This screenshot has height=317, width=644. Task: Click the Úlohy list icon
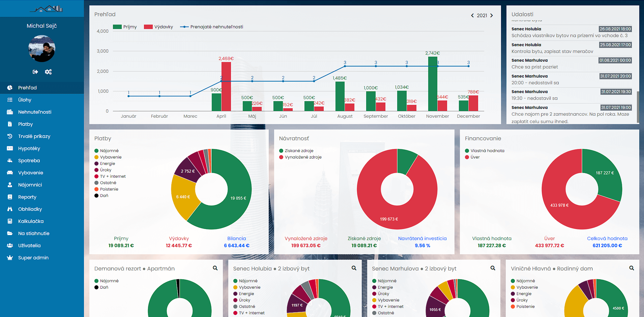[10, 100]
